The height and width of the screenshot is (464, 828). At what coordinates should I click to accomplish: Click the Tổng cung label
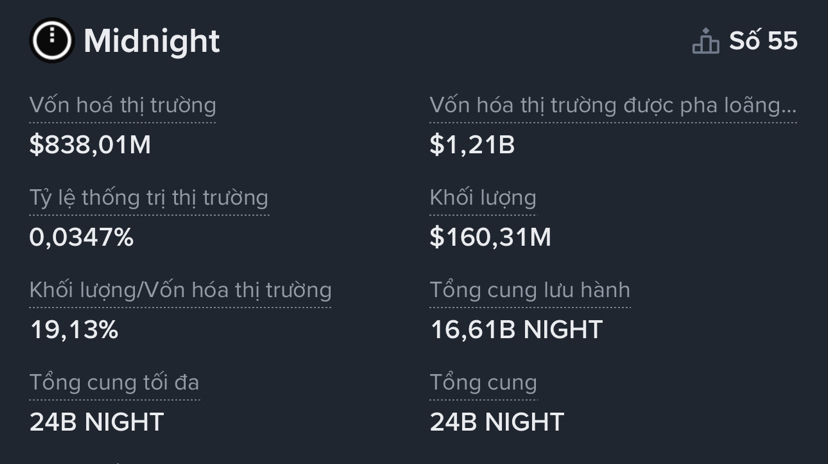coord(483,382)
